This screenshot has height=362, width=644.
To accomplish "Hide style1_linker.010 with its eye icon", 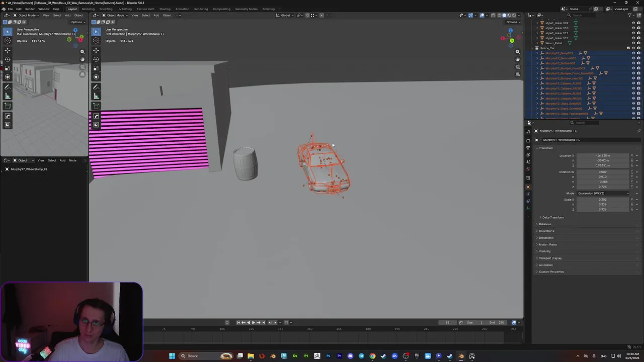I will click(633, 28).
